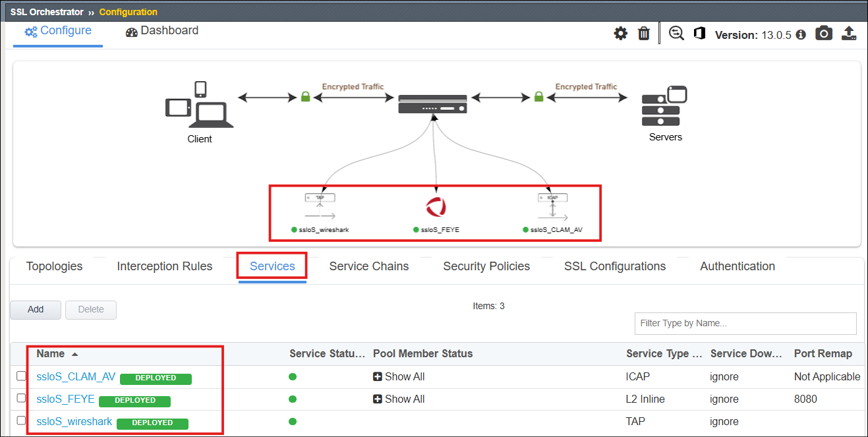Open the Services tab
Viewport: 868px width, 437px height.
click(272, 266)
